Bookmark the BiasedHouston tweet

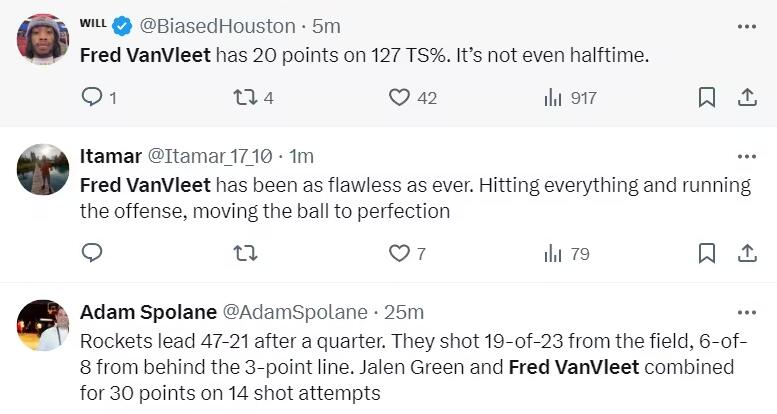(x=706, y=97)
